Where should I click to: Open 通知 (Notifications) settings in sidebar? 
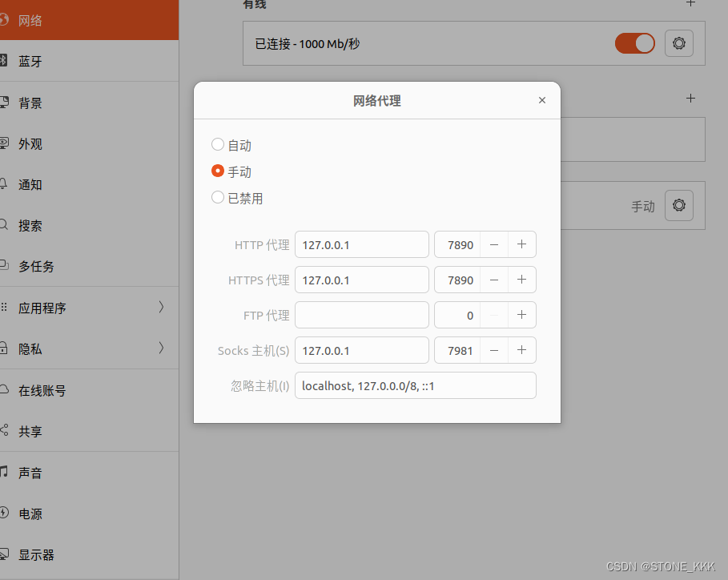[x=89, y=184]
